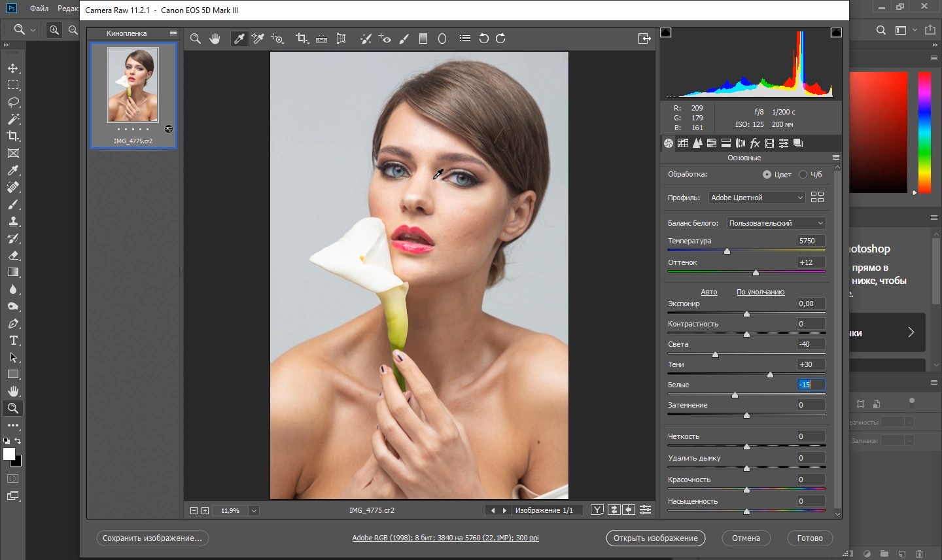The height and width of the screenshot is (560, 942).
Task: Open the Профиль dropdown
Action: pyautogui.click(x=757, y=198)
